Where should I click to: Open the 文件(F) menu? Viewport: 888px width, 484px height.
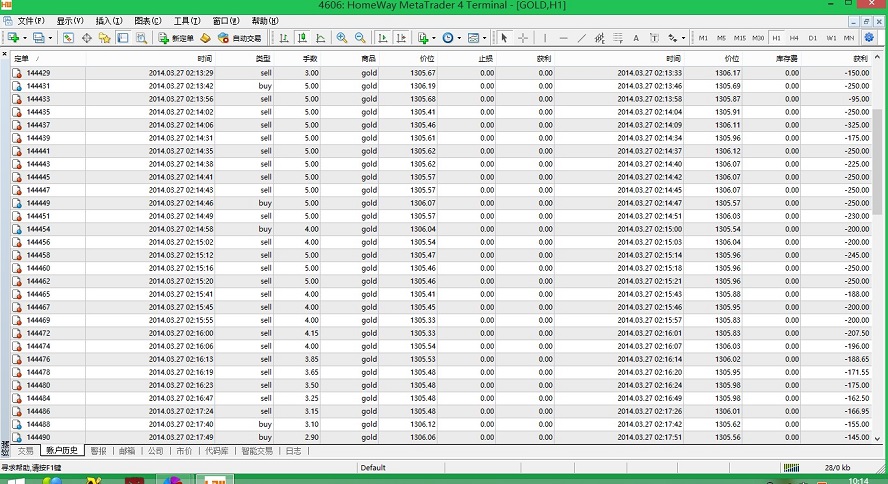coord(31,21)
